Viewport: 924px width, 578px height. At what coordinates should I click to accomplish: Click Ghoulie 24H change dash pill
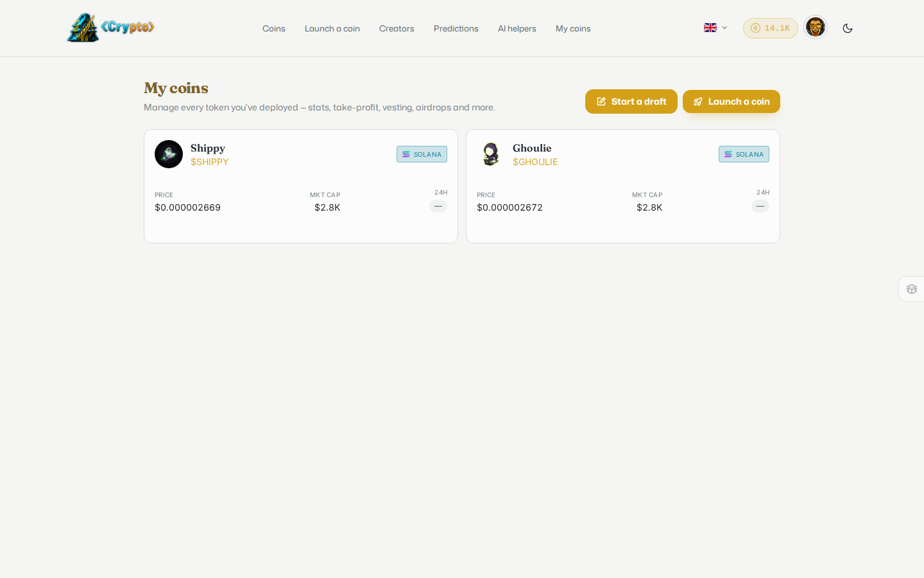tap(760, 206)
